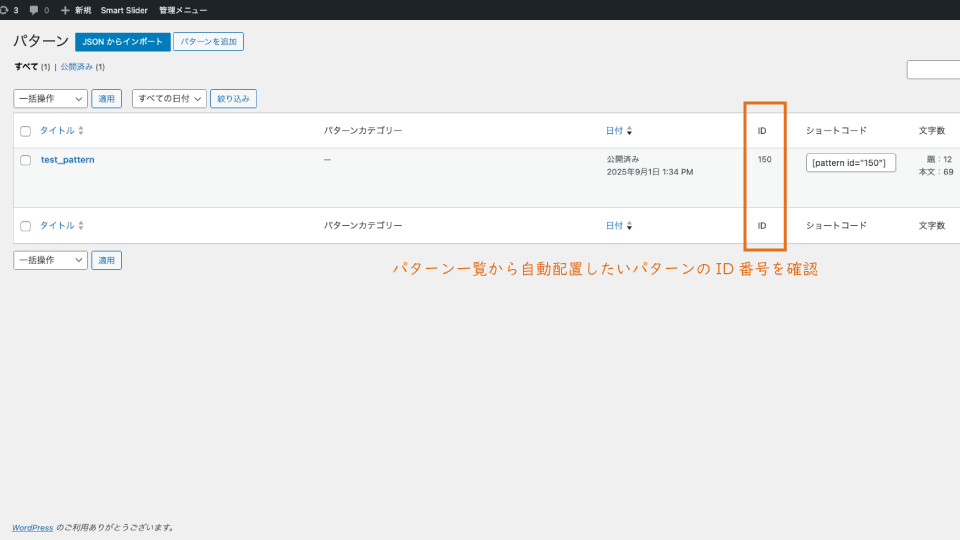Open comments bubble icon in admin bar

point(34,10)
